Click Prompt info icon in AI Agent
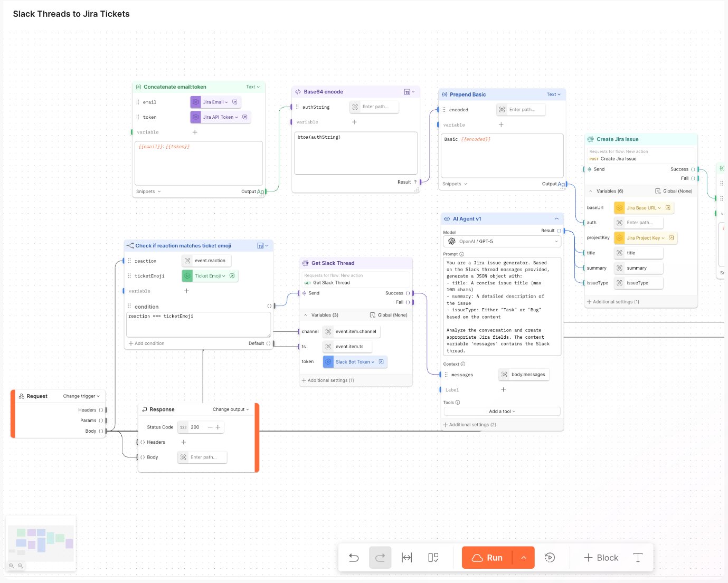This screenshot has width=728, height=583. [x=461, y=254]
